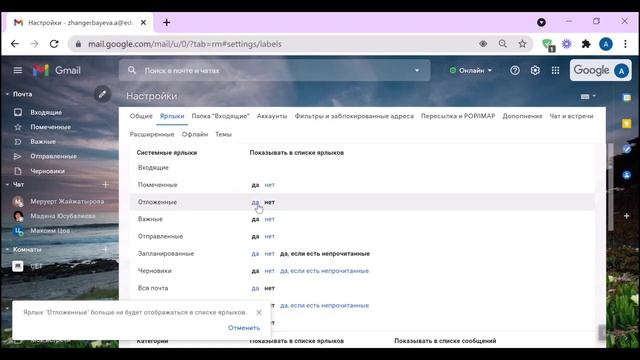The image size is (640, 360).
Task: Reload the current page
Action: (54, 44)
